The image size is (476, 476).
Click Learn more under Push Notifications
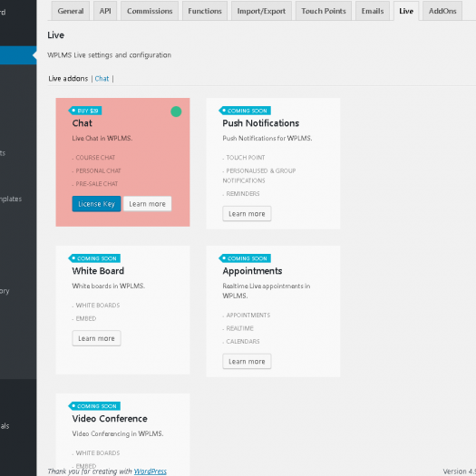[247, 214]
